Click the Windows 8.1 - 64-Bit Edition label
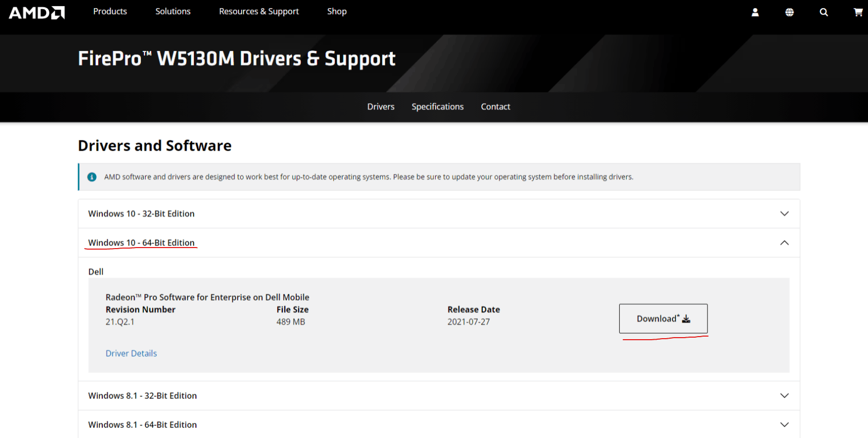The width and height of the screenshot is (868, 438). tap(142, 425)
